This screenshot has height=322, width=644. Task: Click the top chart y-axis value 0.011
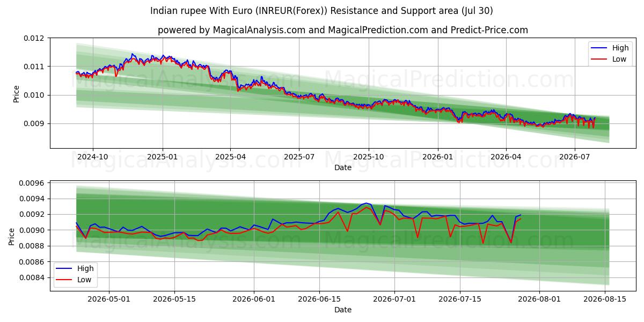tap(35, 67)
